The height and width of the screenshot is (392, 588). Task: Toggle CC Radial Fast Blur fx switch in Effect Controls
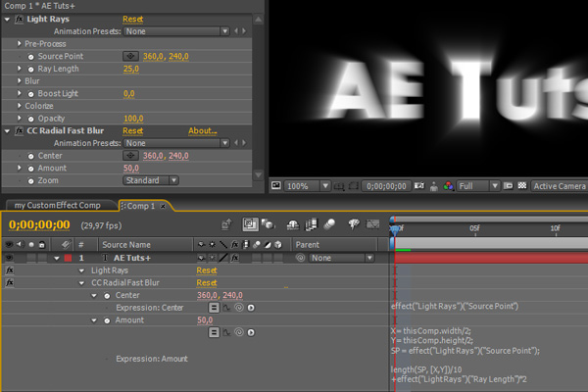click(x=19, y=131)
